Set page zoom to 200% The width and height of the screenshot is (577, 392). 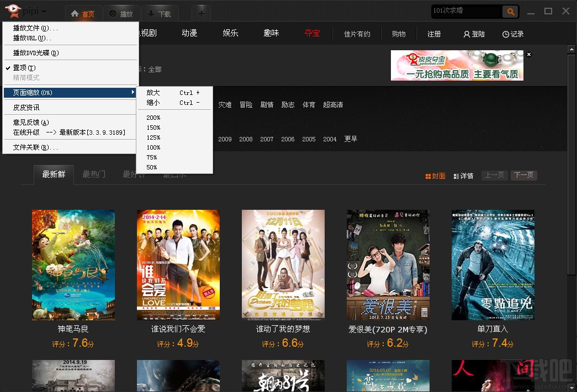(174, 118)
